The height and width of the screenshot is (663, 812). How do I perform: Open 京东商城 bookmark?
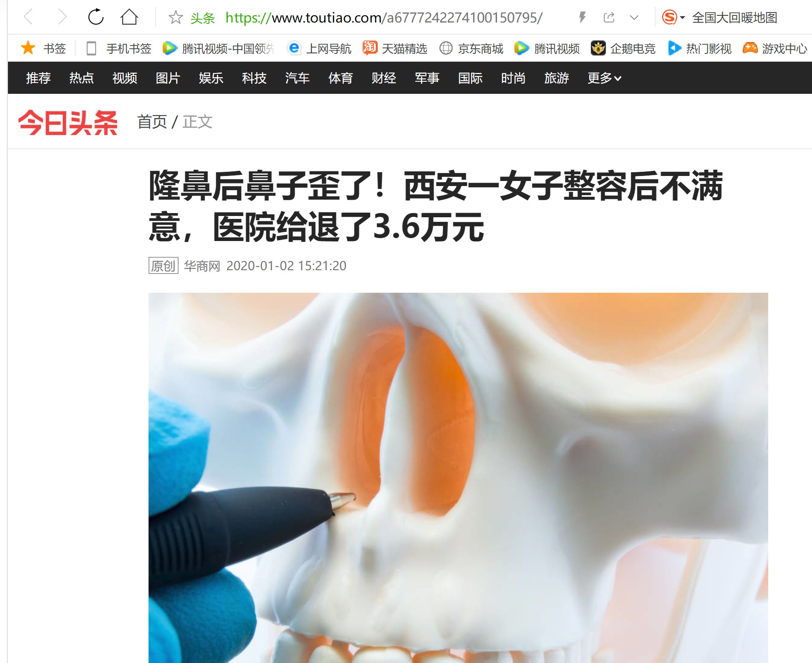472,48
